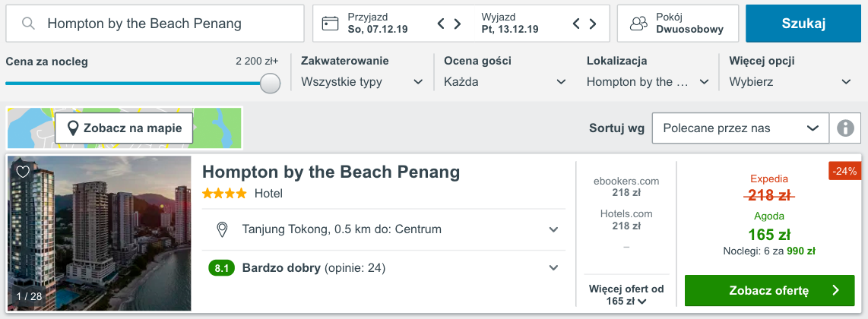
Task: Click the blue Szukaj button
Action: [x=803, y=24]
